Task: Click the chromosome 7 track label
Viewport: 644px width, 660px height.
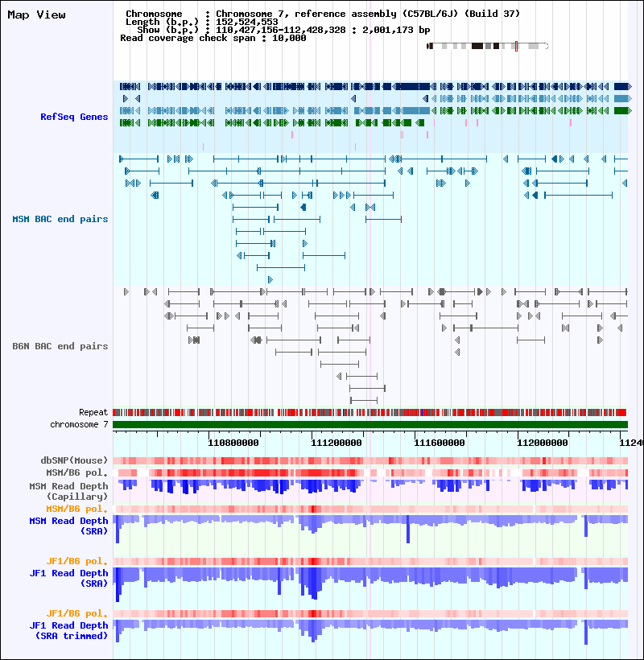Action: 79,424
